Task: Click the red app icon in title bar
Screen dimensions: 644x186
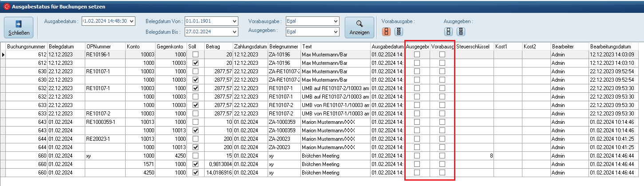Action: 6,6
